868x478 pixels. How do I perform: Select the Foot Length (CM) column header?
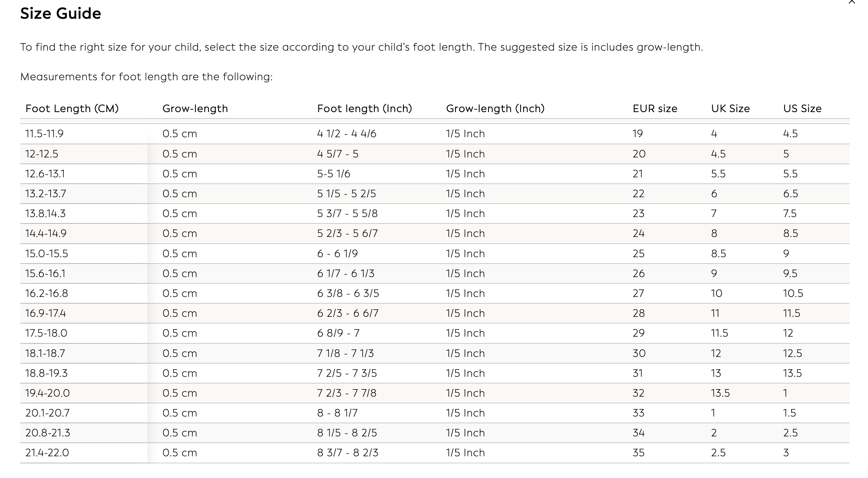[72, 109]
